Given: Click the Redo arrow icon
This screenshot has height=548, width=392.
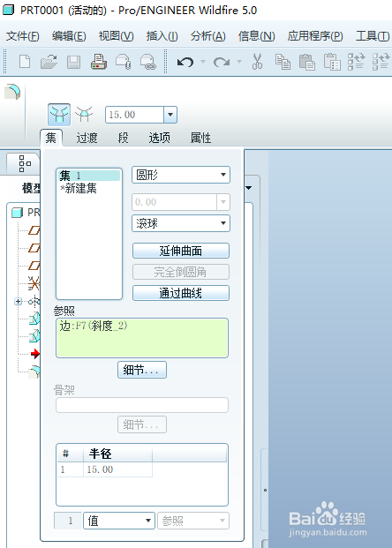Looking at the screenshot, I should pyautogui.click(x=222, y=62).
